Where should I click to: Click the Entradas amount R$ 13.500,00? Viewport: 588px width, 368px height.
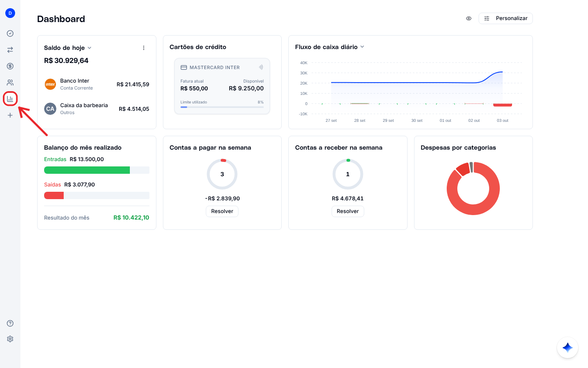tap(87, 159)
